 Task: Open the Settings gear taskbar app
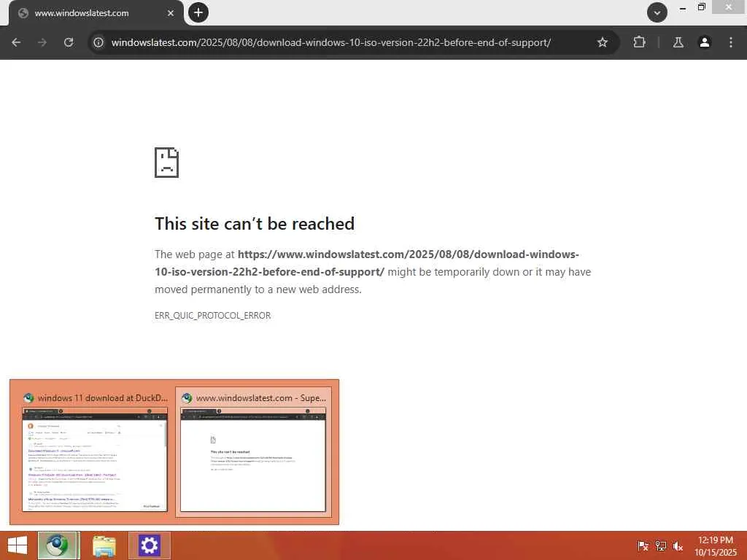click(x=149, y=545)
